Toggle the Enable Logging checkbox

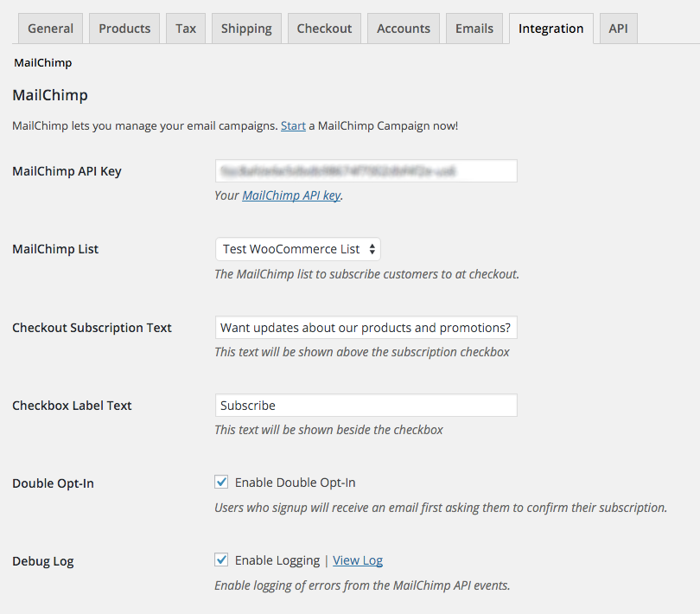click(222, 560)
